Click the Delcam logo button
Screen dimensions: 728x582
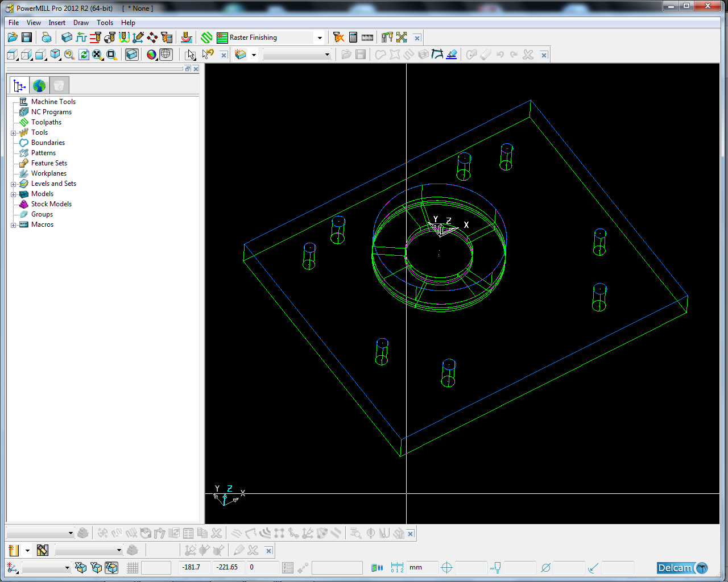coord(682,568)
